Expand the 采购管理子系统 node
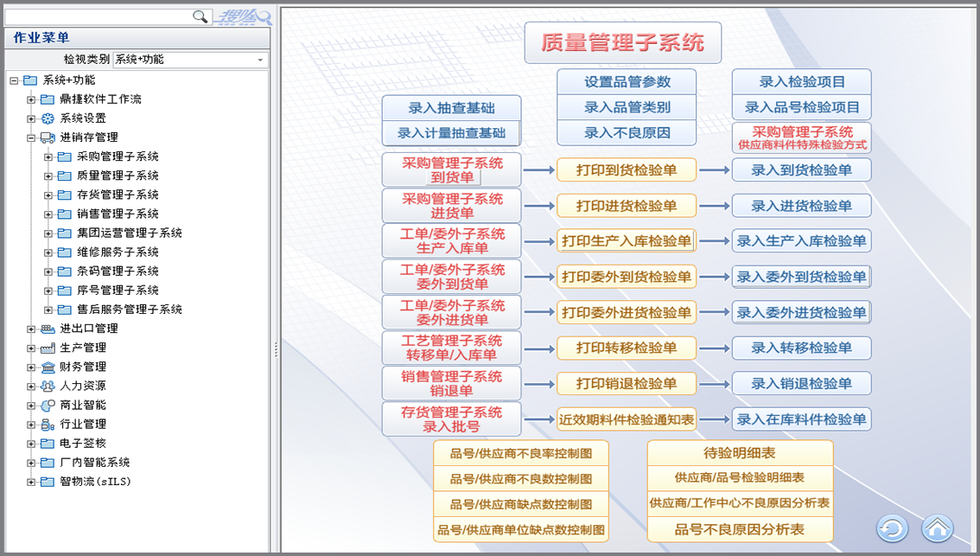This screenshot has width=980, height=556. tap(48, 157)
